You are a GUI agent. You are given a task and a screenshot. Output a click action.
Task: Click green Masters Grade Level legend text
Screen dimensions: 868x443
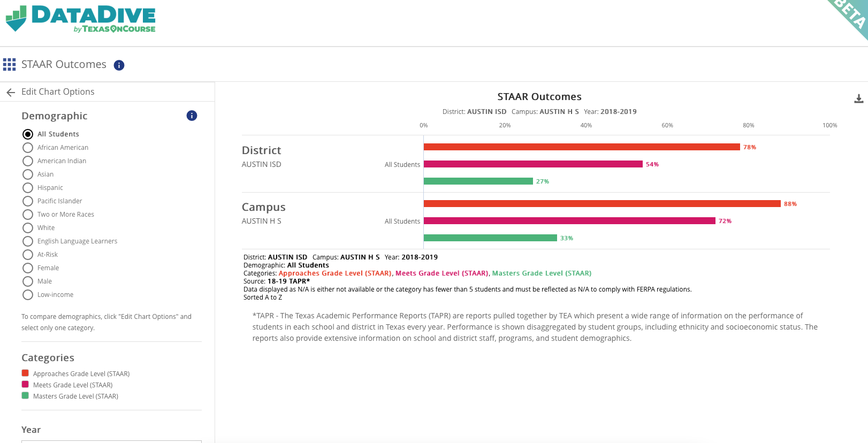pyautogui.click(x=542, y=273)
